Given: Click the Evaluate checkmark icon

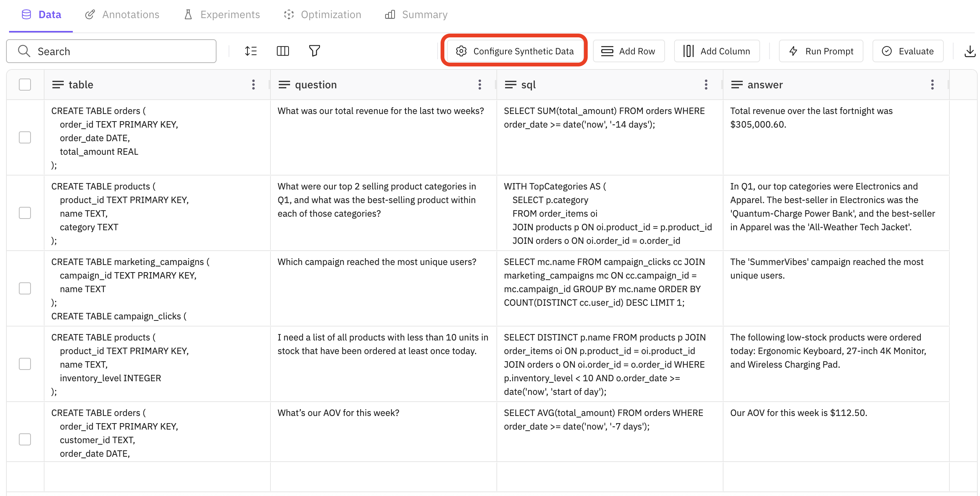Looking at the screenshot, I should click(x=887, y=51).
